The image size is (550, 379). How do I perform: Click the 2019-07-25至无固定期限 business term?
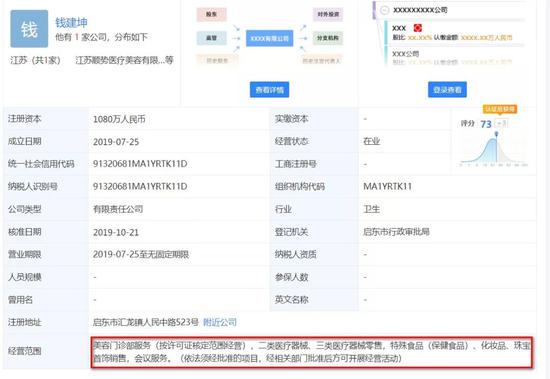pyautogui.click(x=141, y=254)
